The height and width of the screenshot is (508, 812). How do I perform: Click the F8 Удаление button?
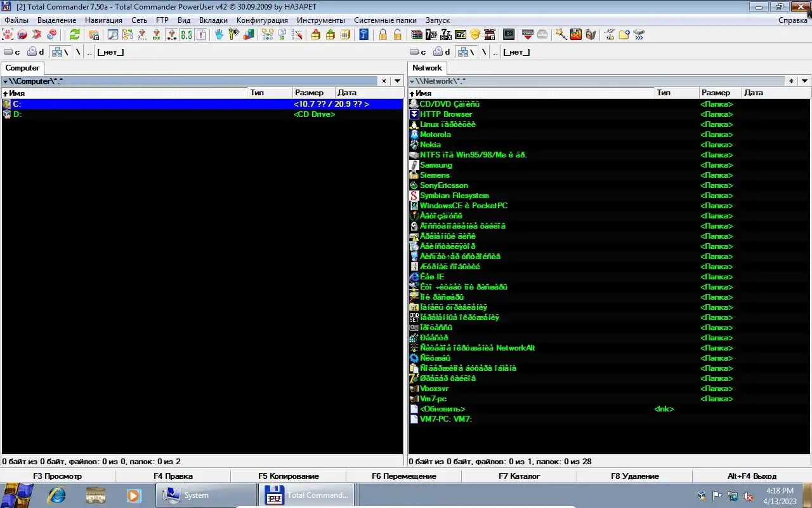click(635, 476)
